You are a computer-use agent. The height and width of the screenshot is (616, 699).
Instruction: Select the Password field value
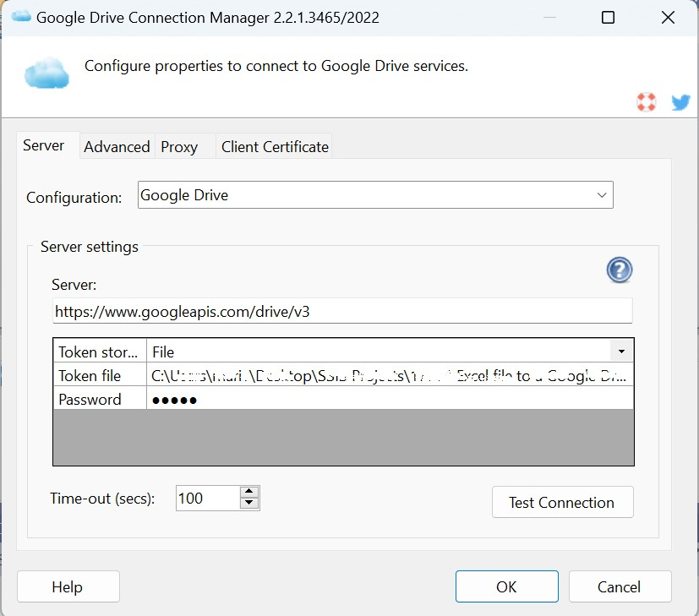pos(390,400)
